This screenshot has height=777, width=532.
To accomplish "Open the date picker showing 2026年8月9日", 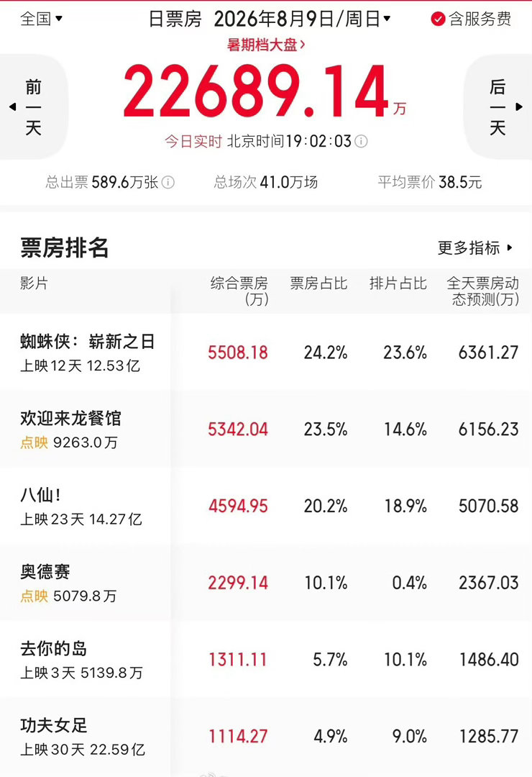I will coord(302,19).
